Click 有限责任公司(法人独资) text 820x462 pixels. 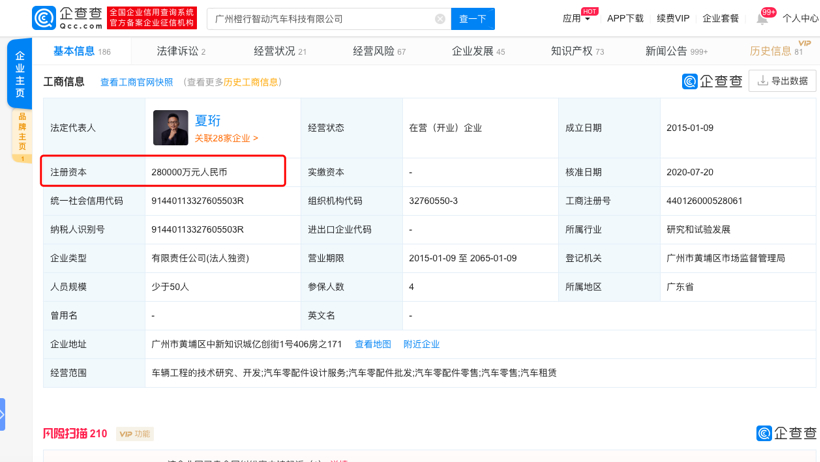(200, 258)
